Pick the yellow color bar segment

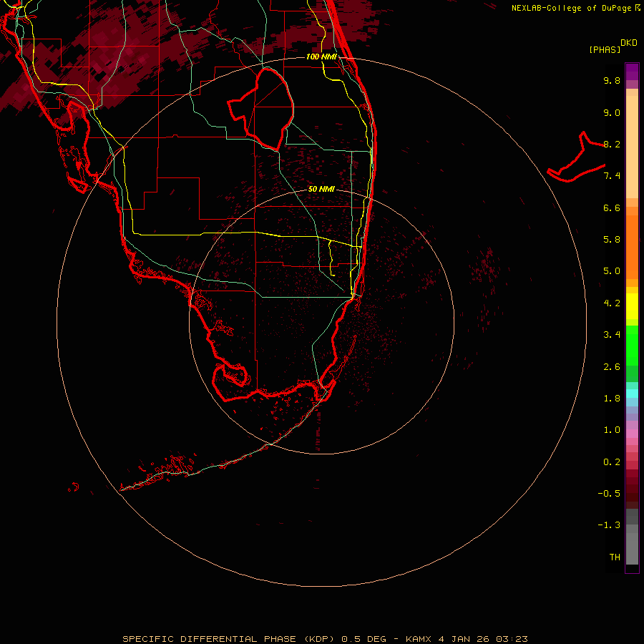tap(632, 306)
